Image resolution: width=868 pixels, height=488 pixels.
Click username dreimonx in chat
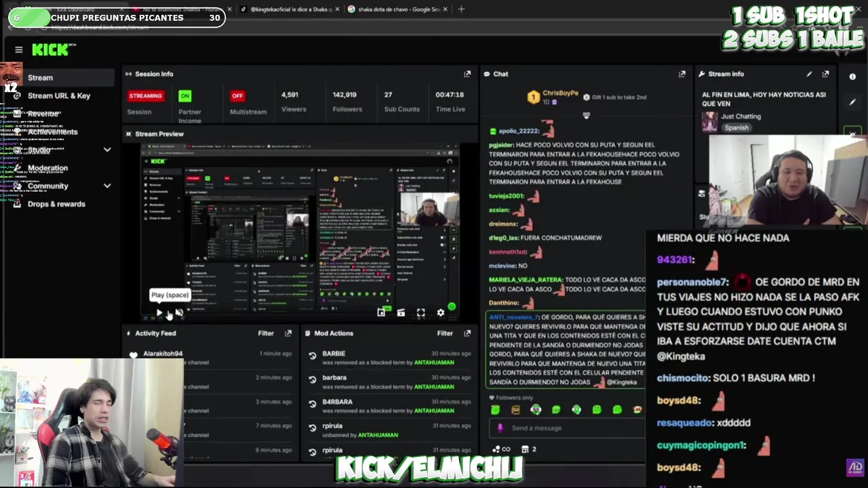click(503, 224)
